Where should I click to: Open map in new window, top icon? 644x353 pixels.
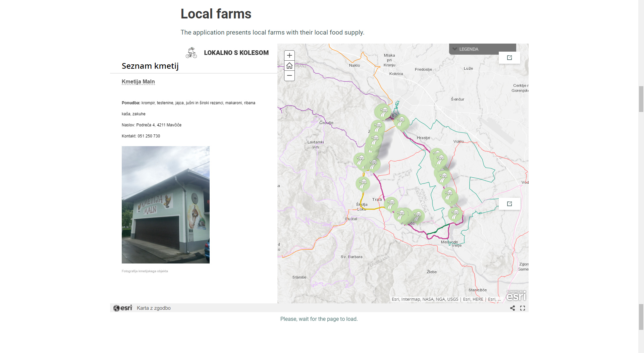509,58
